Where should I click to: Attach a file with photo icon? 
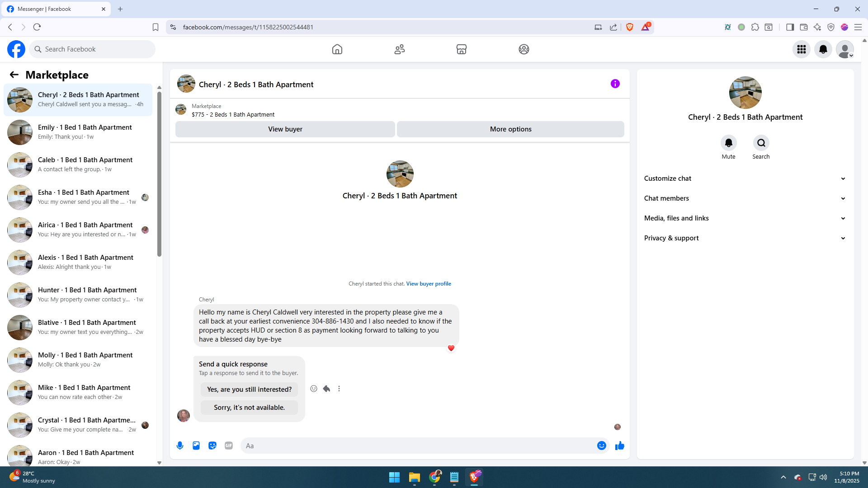pyautogui.click(x=196, y=446)
